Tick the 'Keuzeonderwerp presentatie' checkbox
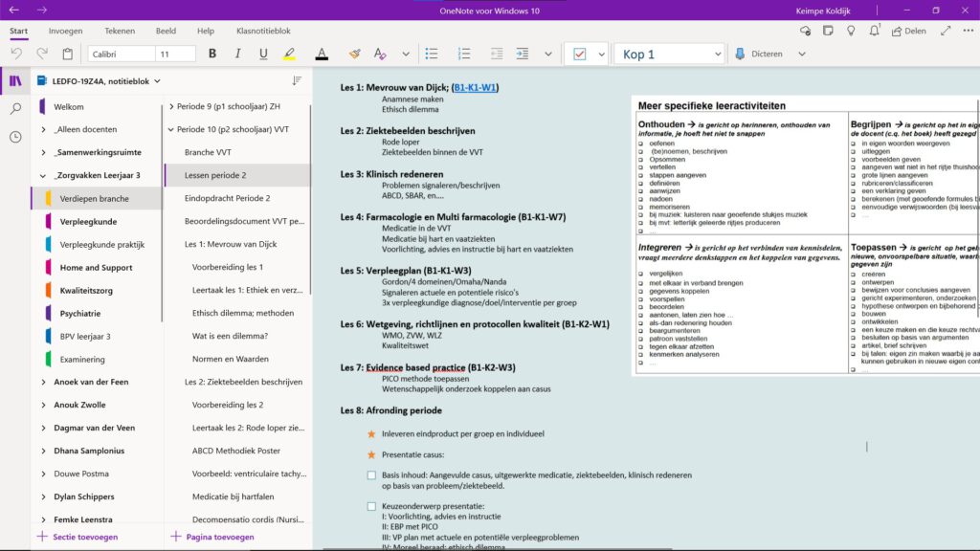This screenshot has width=980, height=551. pos(371,506)
